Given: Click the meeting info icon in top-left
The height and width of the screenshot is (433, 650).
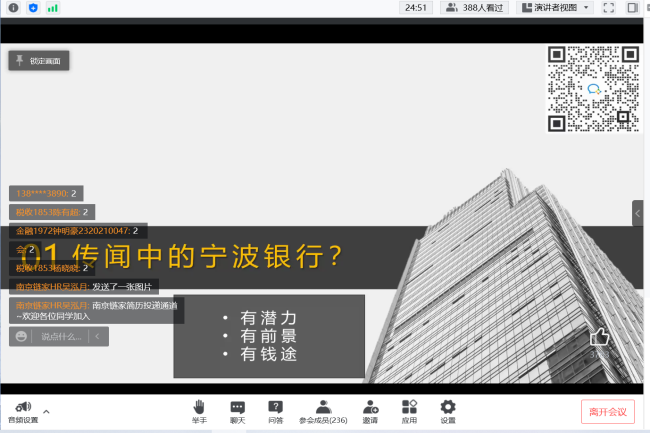Looking at the screenshot, I should tap(14, 8).
